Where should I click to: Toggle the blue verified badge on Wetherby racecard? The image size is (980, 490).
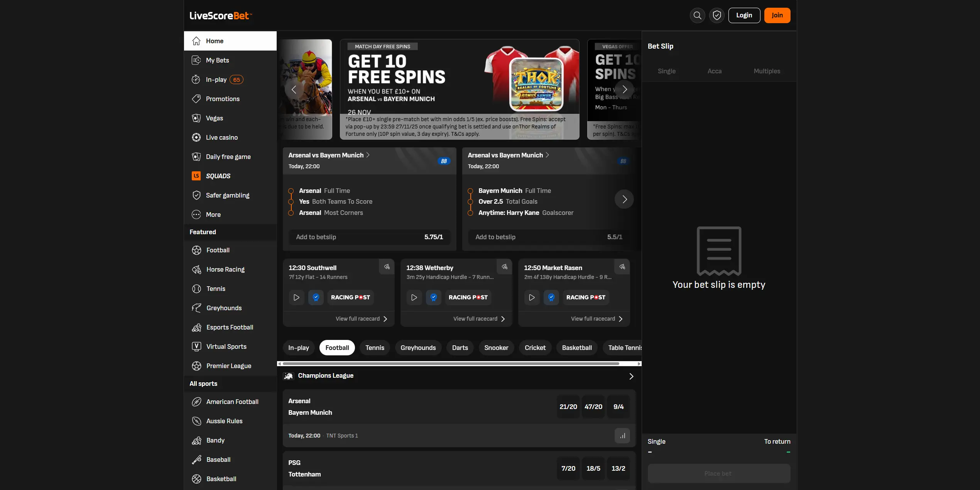point(433,297)
